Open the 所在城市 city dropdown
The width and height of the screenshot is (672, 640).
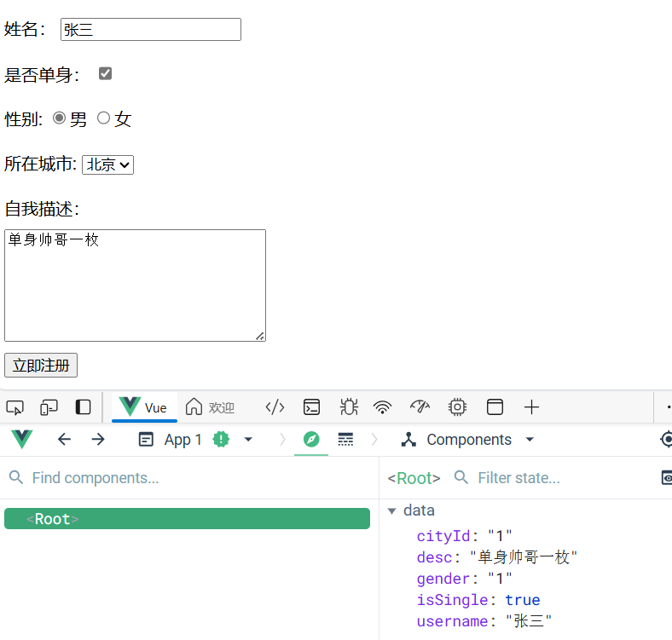point(108,165)
